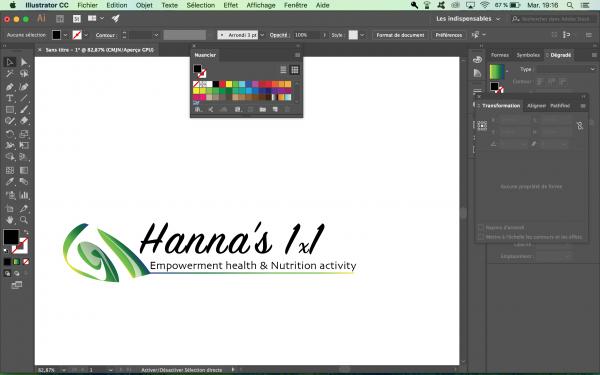This screenshot has height=375, width=600.
Task: Switch to the Pathfind tab
Action: click(560, 106)
